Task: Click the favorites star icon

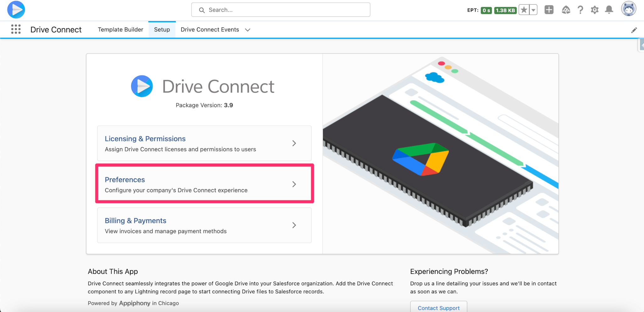Action: (x=524, y=10)
